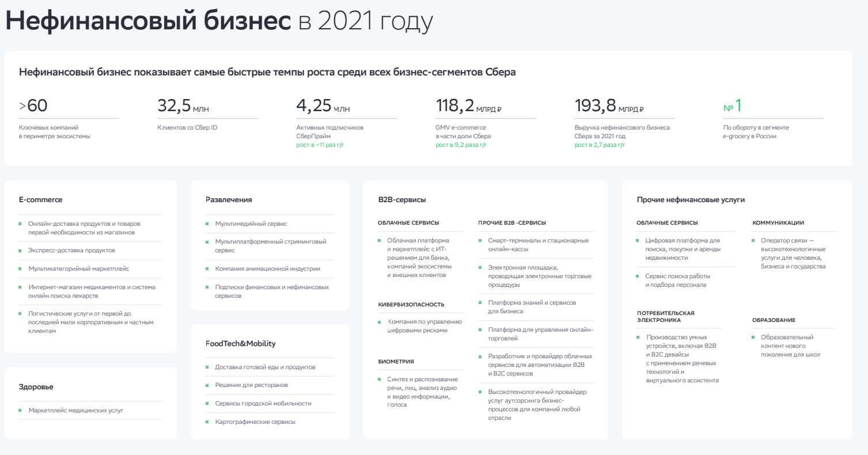Viewport: 868px width, 455px height.
Task: Select "Ключевых компаний в периметре экосистемы" caption
Action: tap(55, 132)
